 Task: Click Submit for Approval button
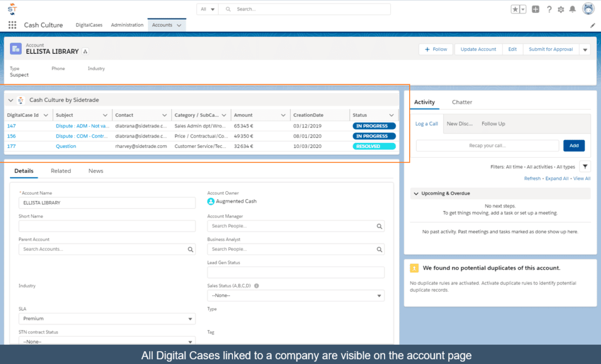551,49
